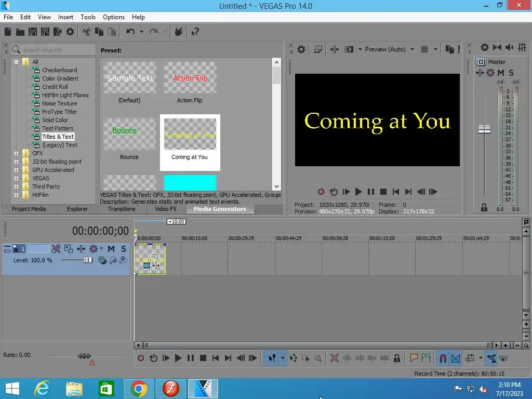Expand the 32-bit floating point folder
The image size is (532, 399).
[16, 162]
